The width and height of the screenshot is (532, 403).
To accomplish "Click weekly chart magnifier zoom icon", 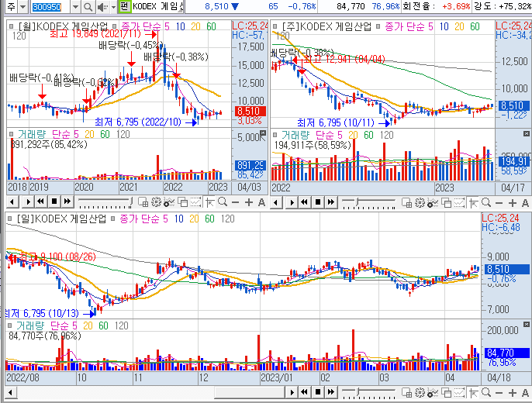I will (486, 203).
